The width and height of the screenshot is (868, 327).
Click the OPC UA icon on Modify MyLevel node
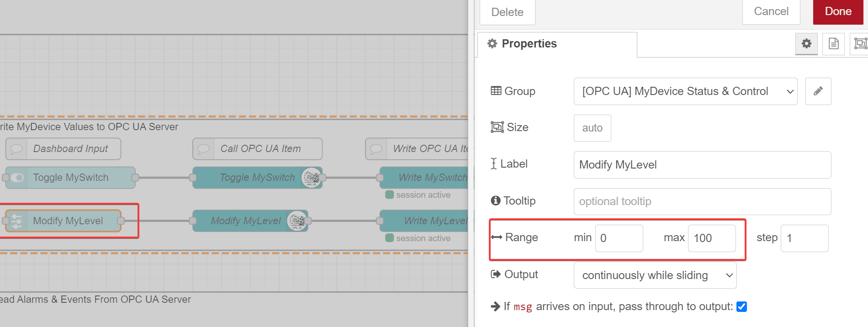point(297,221)
